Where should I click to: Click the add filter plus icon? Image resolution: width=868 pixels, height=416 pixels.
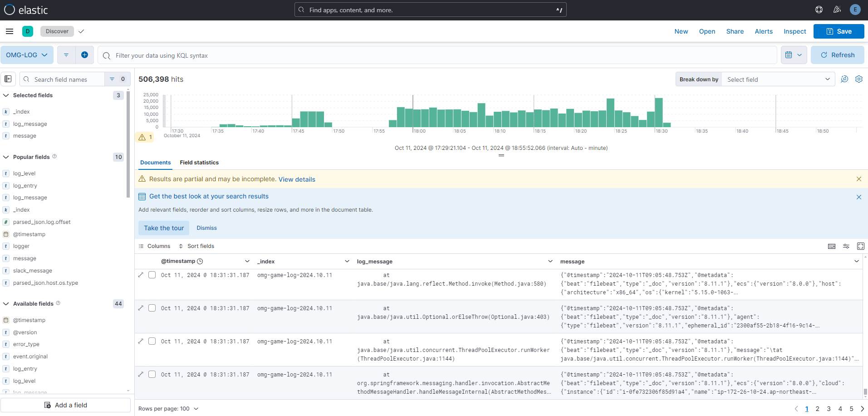point(84,55)
